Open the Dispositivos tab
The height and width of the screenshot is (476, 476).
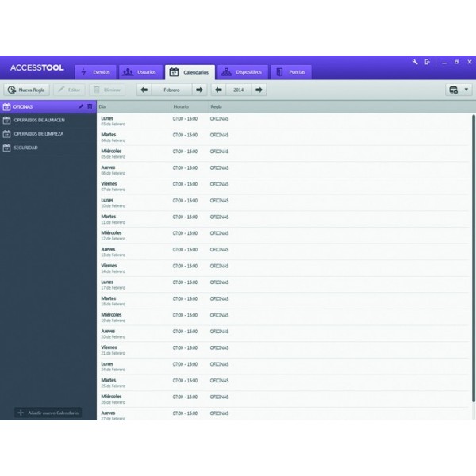coord(241,72)
